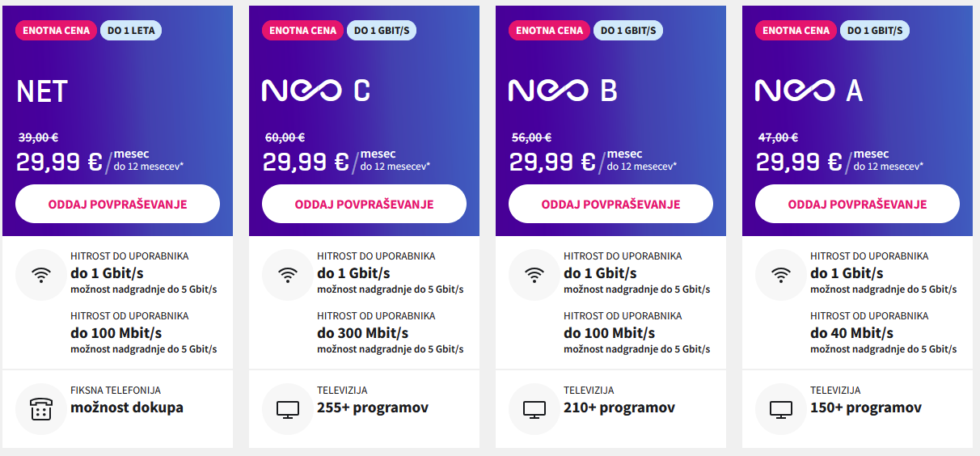This screenshot has width=980, height=456.
Task: Click the Wi-Fi icon in NEO B package
Action: 534,275
